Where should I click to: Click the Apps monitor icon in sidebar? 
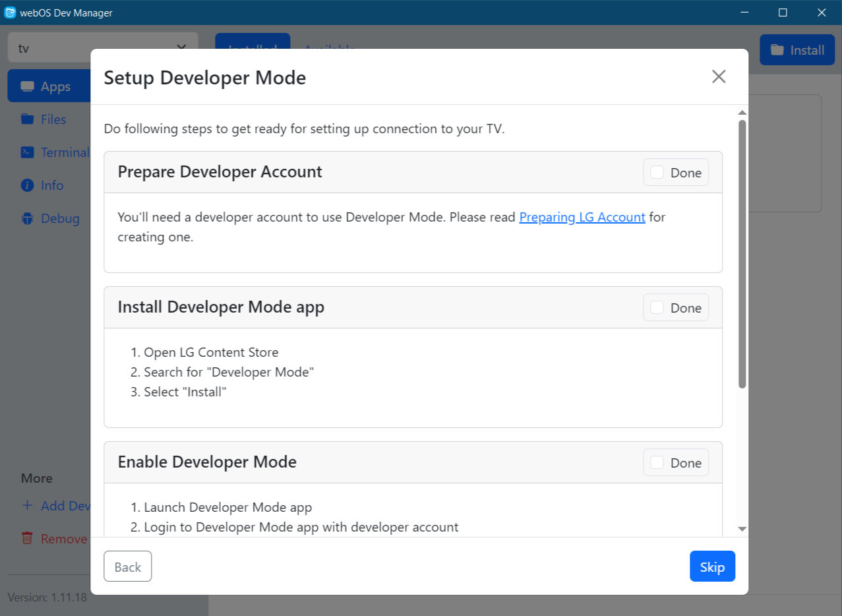tap(27, 86)
